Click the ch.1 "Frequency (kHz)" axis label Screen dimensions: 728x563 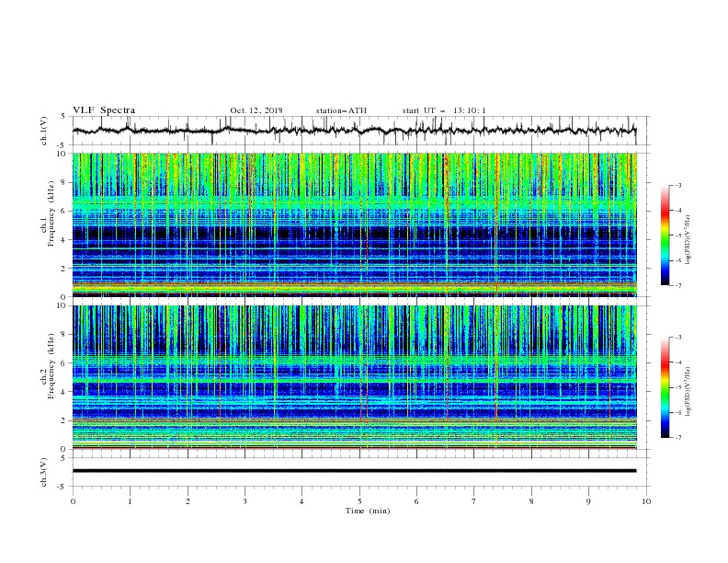[x=51, y=214]
